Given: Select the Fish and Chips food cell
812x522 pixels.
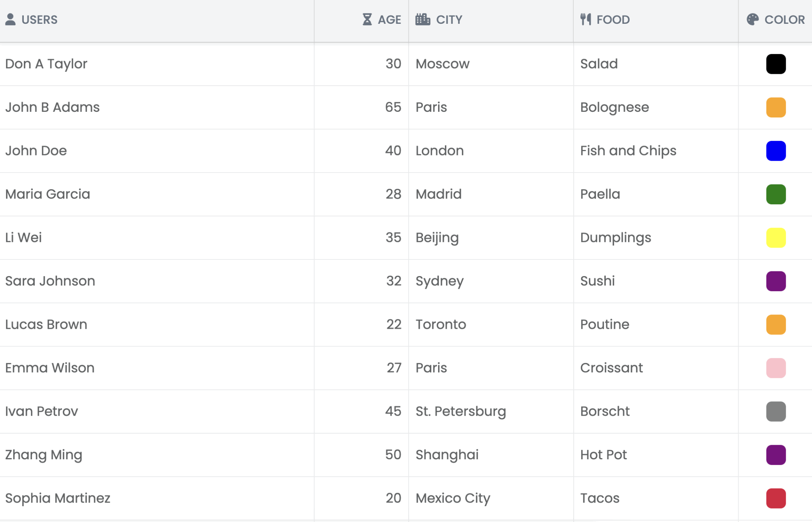Looking at the screenshot, I should [x=628, y=151].
